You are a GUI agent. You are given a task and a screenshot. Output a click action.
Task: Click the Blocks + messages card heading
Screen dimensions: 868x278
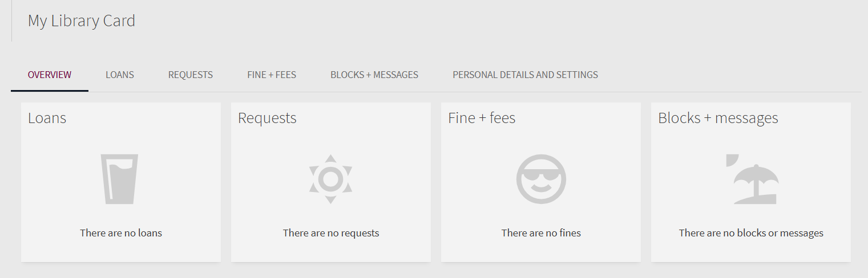[x=718, y=118]
